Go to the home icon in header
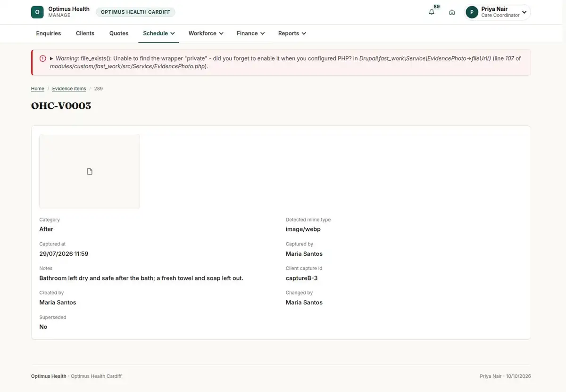Screen dimensions: 566x392 (x=452, y=12)
